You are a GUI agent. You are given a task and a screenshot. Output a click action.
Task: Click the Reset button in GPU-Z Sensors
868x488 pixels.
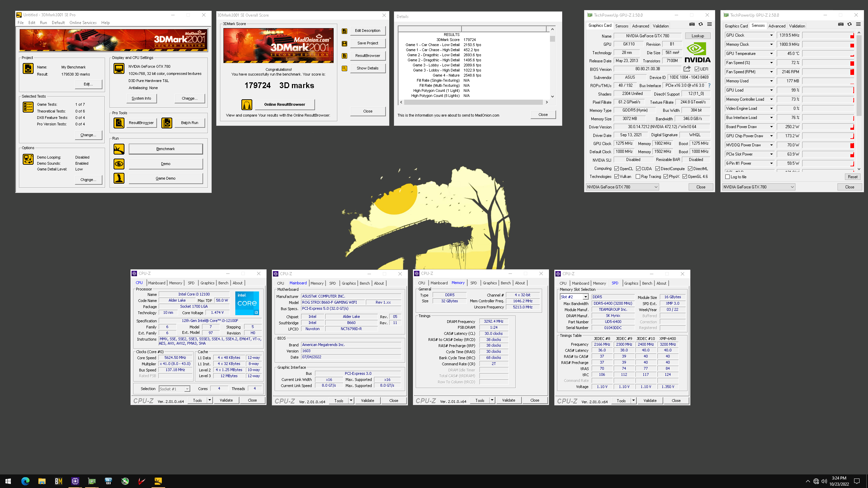point(852,177)
